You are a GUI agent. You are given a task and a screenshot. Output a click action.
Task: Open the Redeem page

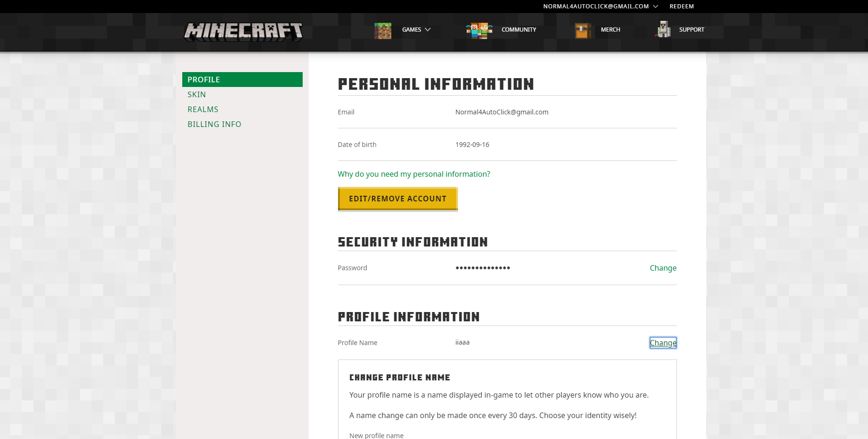click(682, 7)
